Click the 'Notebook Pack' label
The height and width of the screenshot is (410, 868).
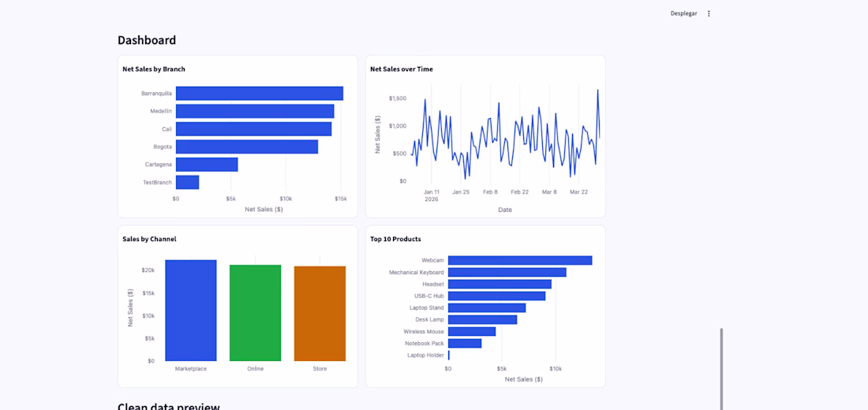(424, 343)
